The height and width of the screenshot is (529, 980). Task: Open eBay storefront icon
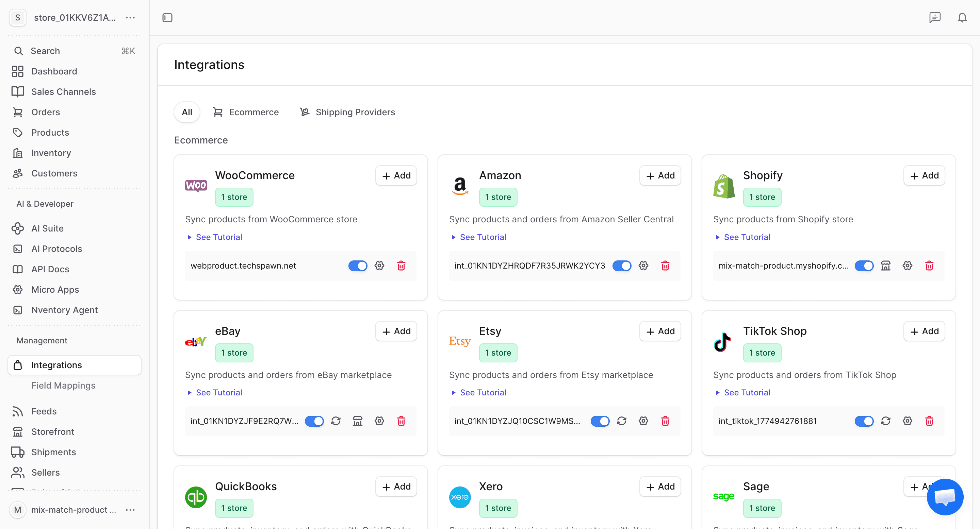(x=358, y=421)
